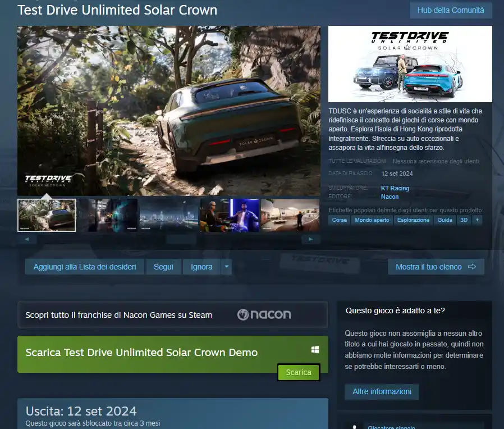Click 'Nessuna recensione degli utenti' text

tap(436, 161)
